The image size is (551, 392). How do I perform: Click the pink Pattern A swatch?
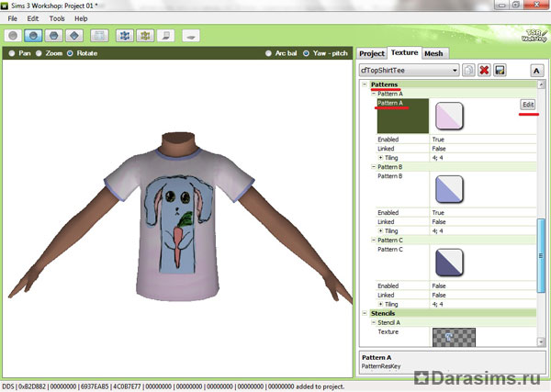pyautogui.click(x=449, y=116)
